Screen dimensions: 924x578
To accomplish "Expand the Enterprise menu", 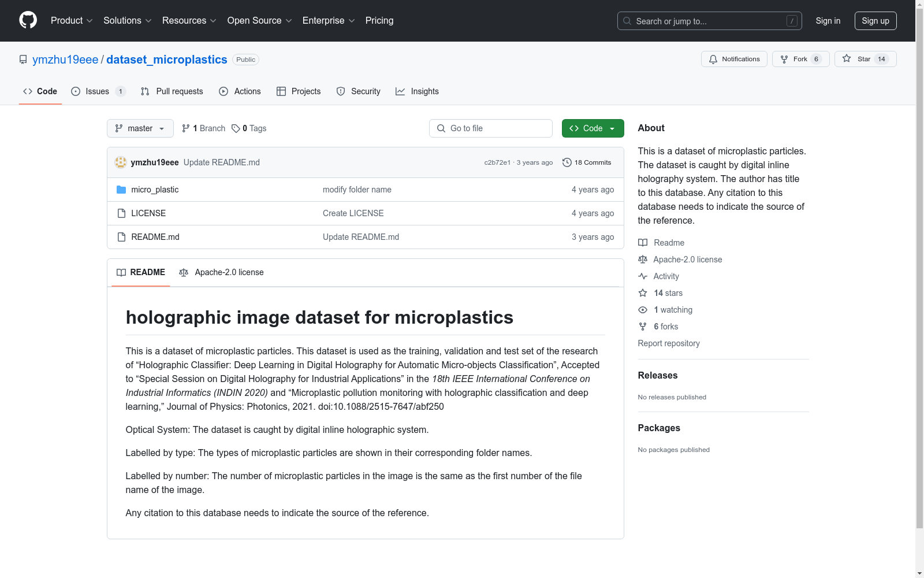I will (329, 20).
